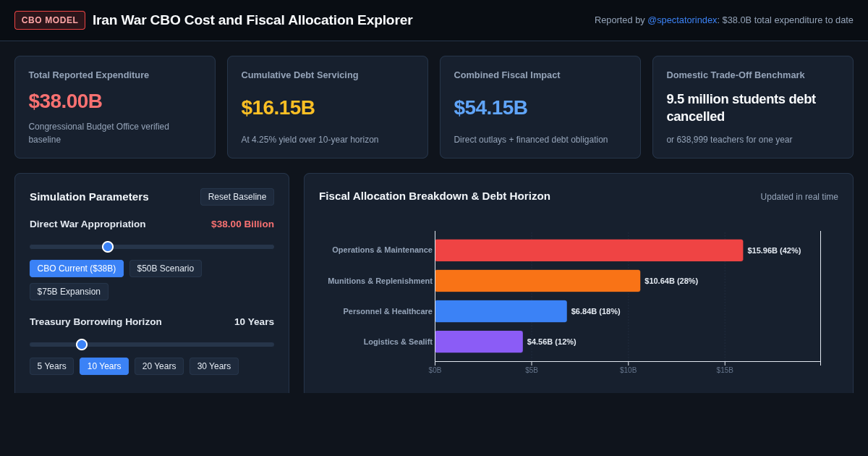Switch horizon to 20 Years
Image resolution: width=868 pixels, height=456 pixels.
(159, 366)
